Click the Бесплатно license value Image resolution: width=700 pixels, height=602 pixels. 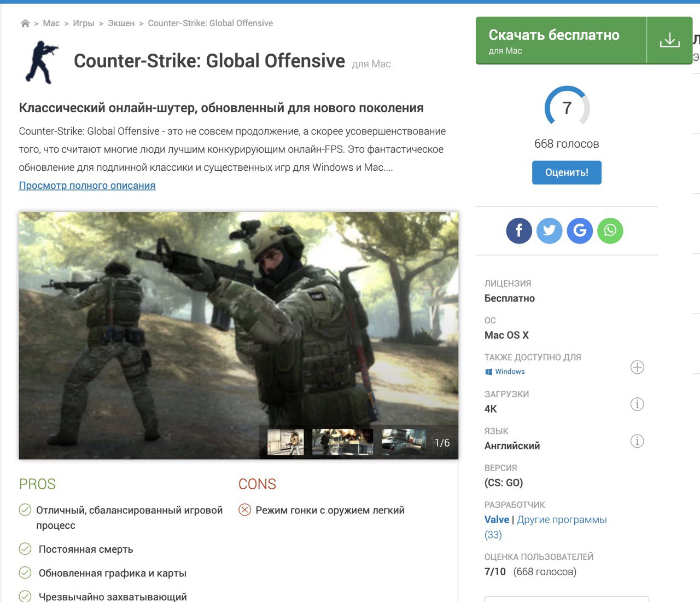510,299
